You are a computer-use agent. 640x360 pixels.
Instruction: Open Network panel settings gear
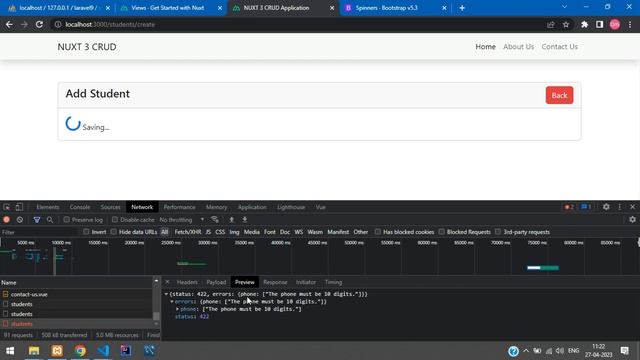(632, 220)
